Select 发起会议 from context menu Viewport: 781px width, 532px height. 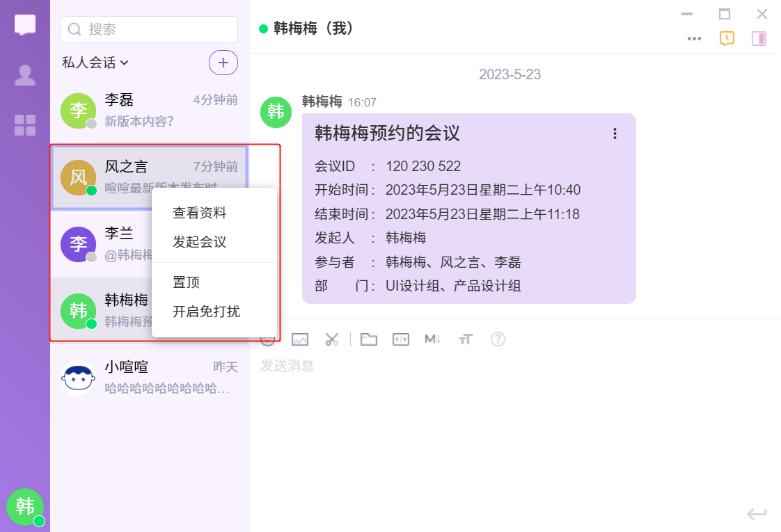click(199, 242)
